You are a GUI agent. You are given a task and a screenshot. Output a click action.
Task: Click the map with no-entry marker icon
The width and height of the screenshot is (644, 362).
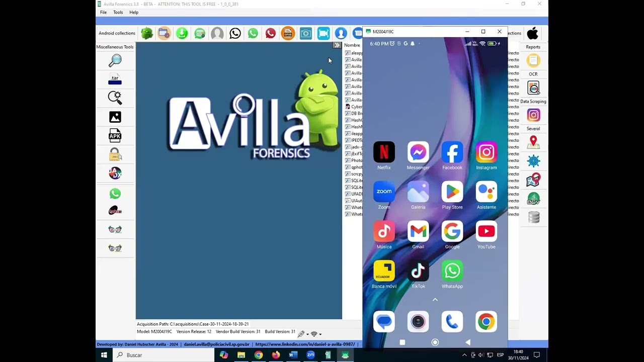533,179
